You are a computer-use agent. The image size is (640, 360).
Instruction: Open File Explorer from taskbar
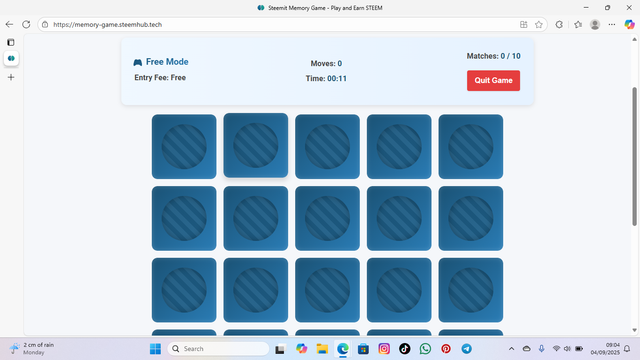(322, 349)
